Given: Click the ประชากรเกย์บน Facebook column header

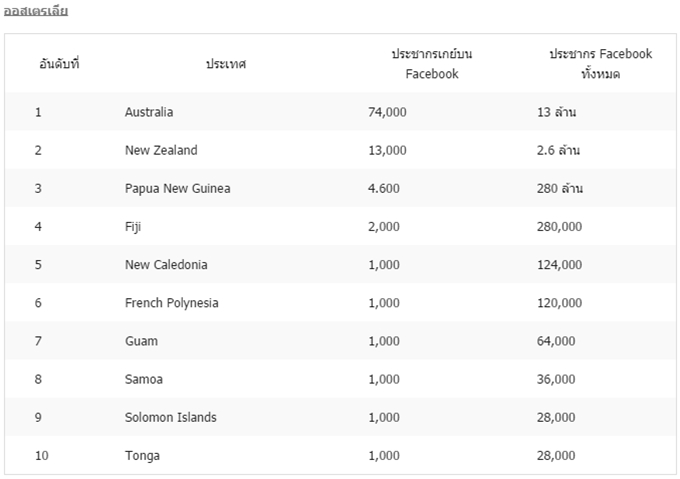Looking at the screenshot, I should click(432, 64).
